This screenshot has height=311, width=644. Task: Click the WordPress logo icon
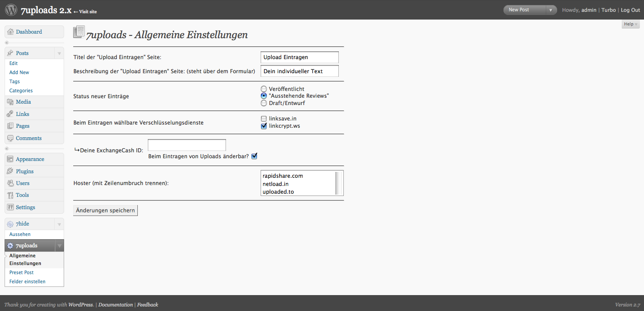point(11,10)
